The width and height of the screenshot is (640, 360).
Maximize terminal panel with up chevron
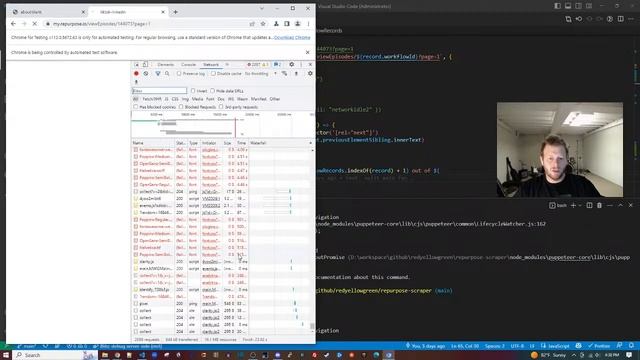coord(620,205)
